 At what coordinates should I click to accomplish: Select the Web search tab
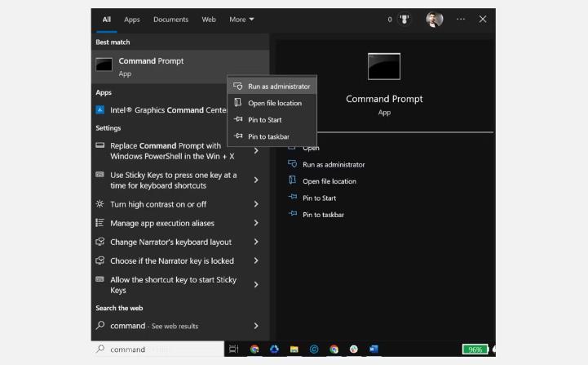click(x=209, y=20)
